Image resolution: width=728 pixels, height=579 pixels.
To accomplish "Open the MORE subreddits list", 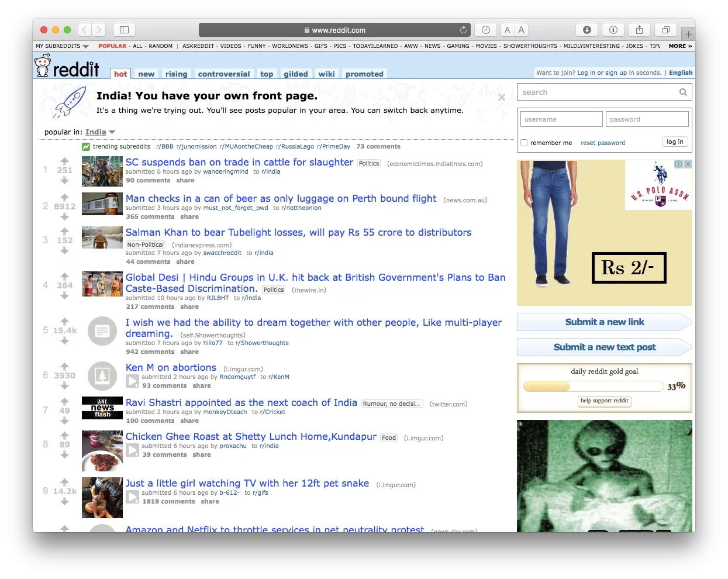I will 680,46.
